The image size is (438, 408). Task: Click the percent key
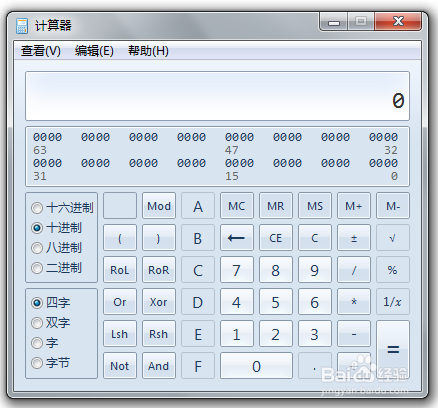pos(393,270)
